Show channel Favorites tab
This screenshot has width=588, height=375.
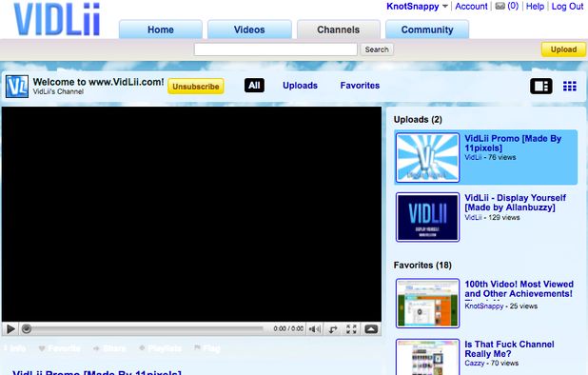[360, 86]
